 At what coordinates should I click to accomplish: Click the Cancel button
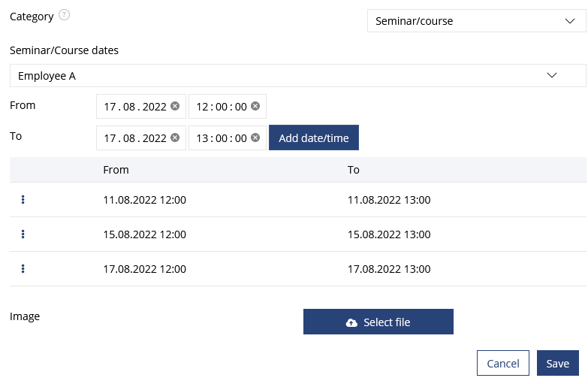coord(503,363)
